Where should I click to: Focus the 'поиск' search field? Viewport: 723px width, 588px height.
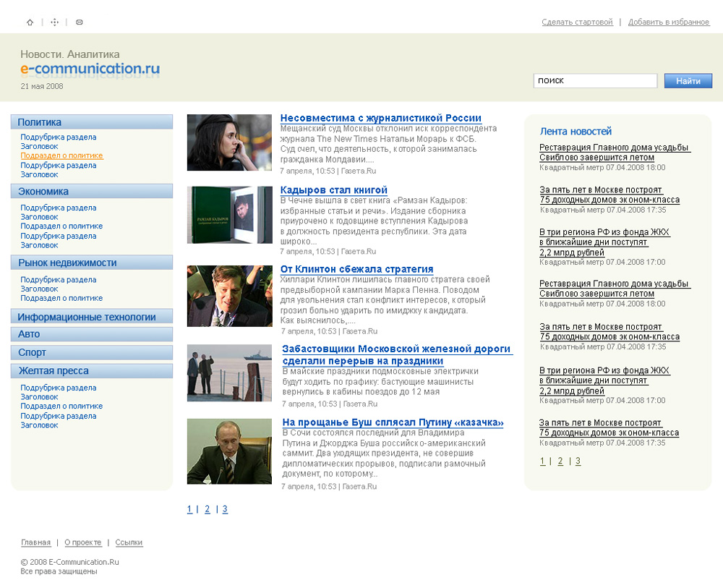tap(595, 81)
